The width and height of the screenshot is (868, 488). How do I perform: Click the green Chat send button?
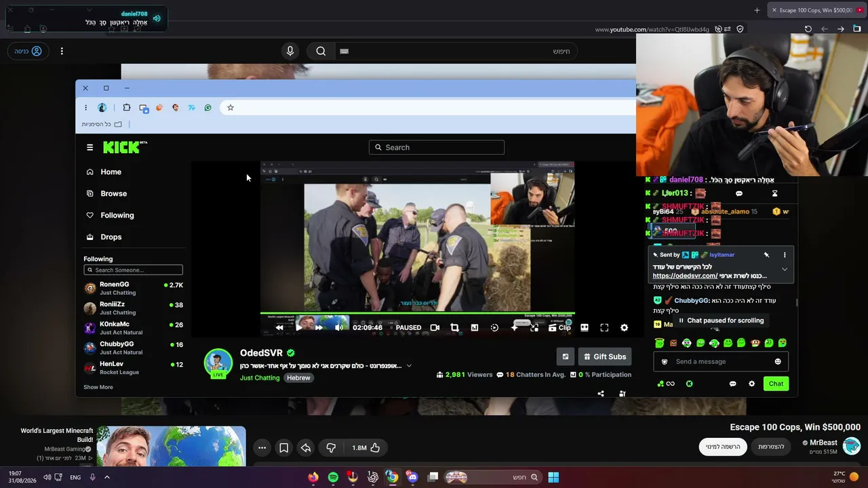[776, 384]
